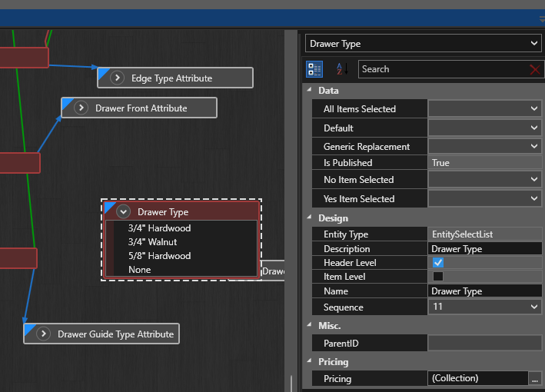Select the 3/4" Walnut list item

tap(152, 242)
